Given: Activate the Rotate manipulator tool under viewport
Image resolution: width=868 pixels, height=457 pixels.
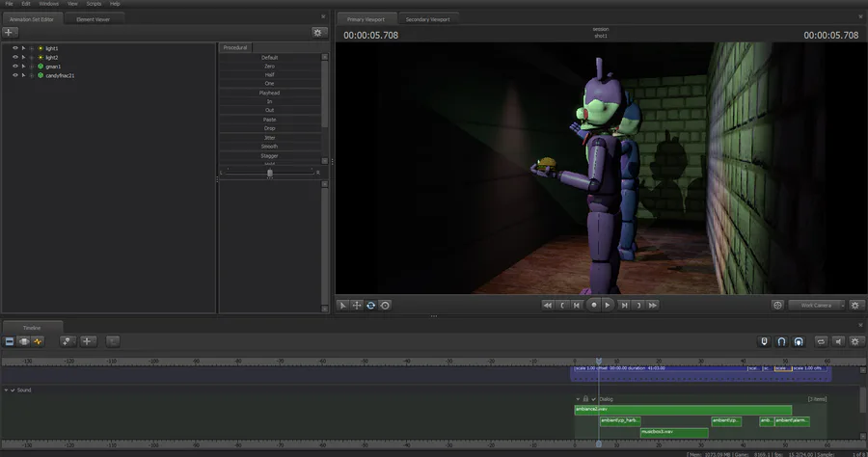Looking at the screenshot, I should point(370,305).
